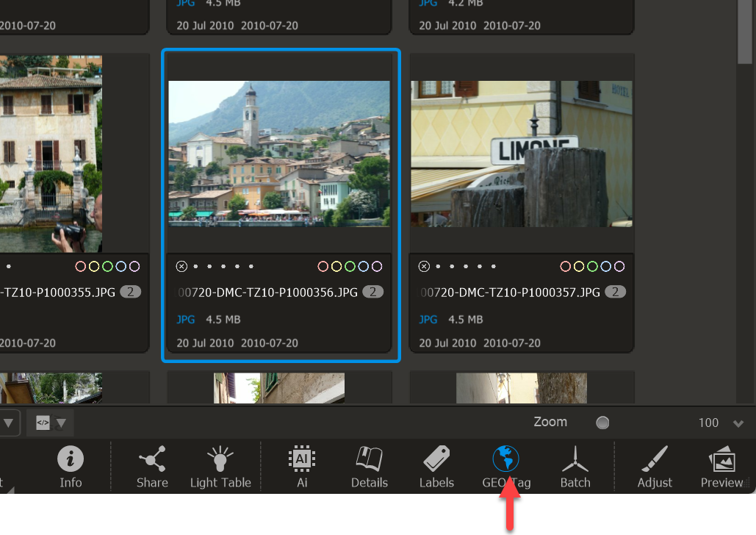Viewport: 756px width, 535px height.
Task: Select the town view thumbnail P1000356
Action: tap(279, 154)
